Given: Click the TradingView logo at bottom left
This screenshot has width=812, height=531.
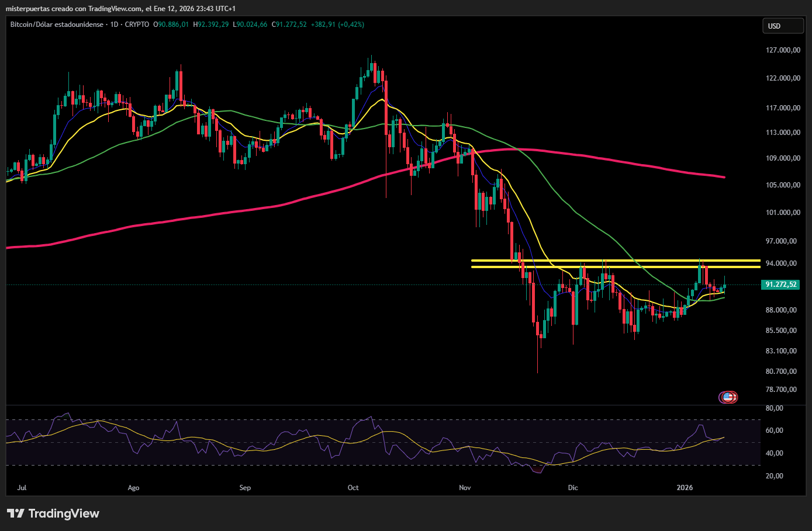Looking at the screenshot, I should point(53,513).
